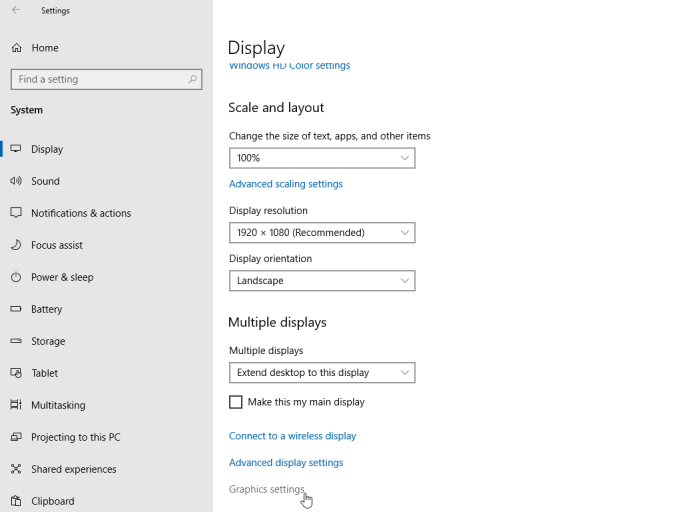Click the Home icon in sidebar

pyautogui.click(x=16, y=48)
